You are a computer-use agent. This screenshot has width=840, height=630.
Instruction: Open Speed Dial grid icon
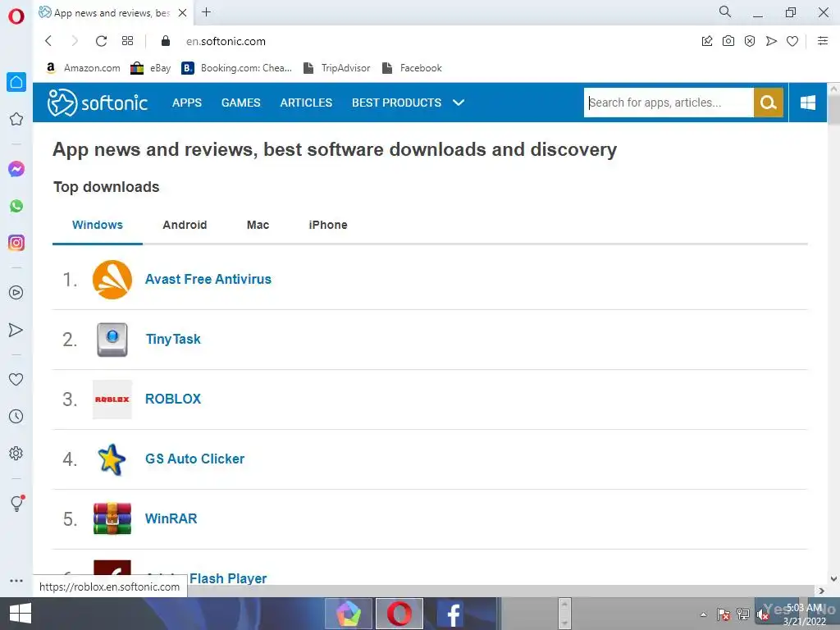[127, 41]
